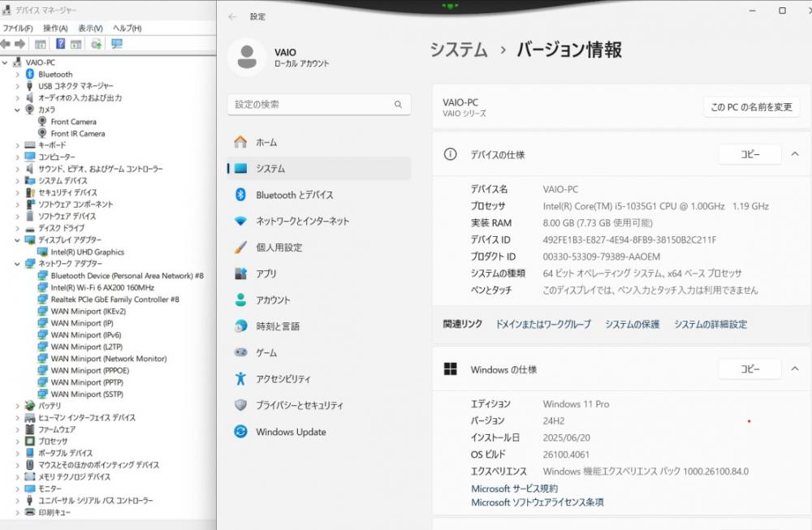Copy the デバイスの仕様 details
812x530 pixels.
(x=749, y=154)
